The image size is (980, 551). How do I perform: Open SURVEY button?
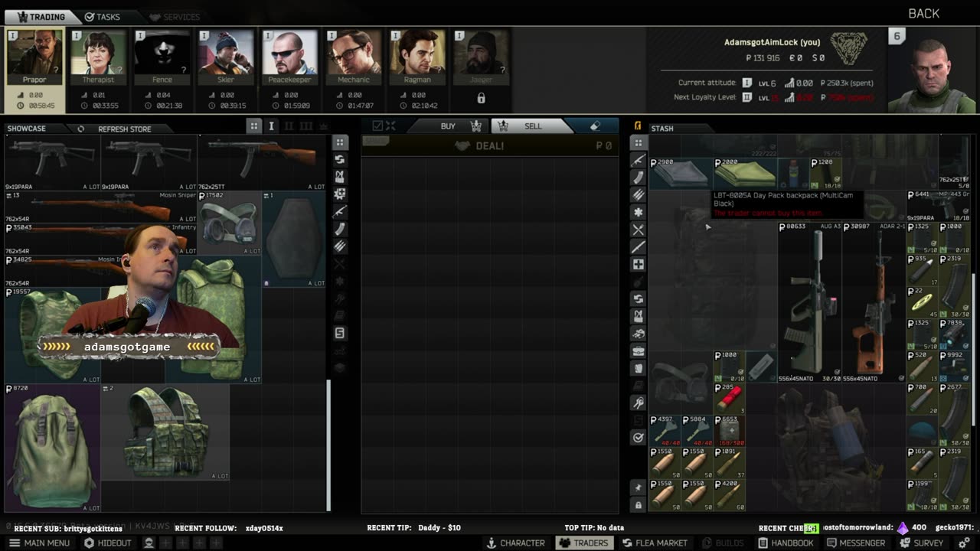[x=921, y=543]
